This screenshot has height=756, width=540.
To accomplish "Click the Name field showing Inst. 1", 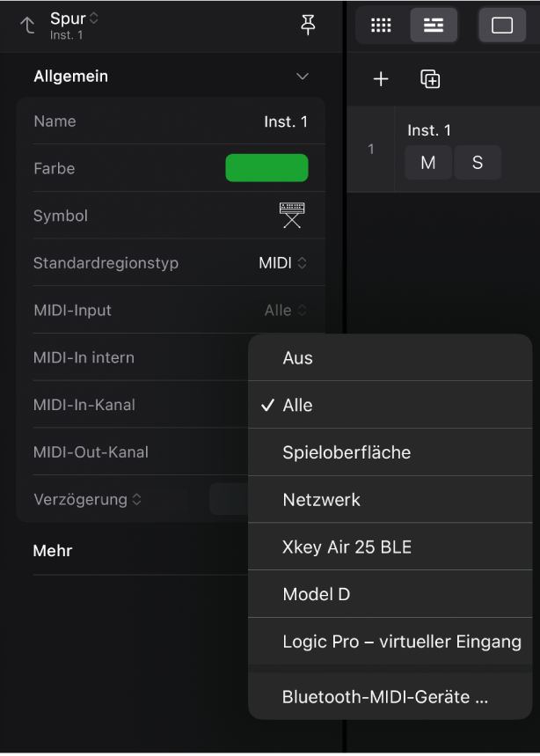I will point(286,121).
